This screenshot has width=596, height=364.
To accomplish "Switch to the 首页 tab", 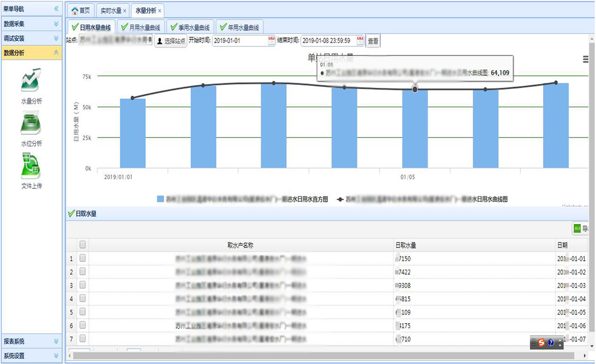I will tap(81, 11).
